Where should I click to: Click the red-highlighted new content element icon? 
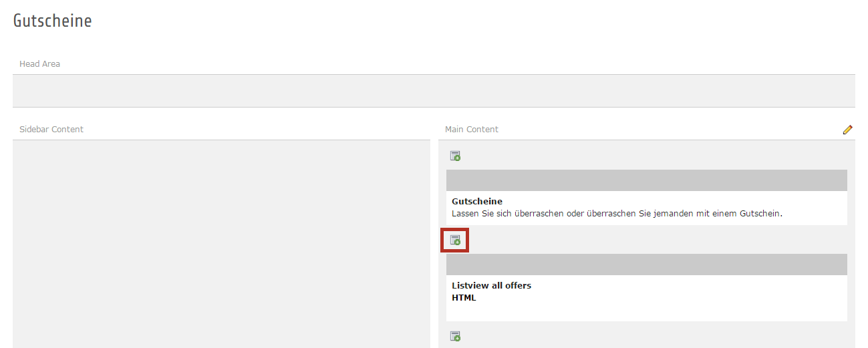tap(455, 240)
